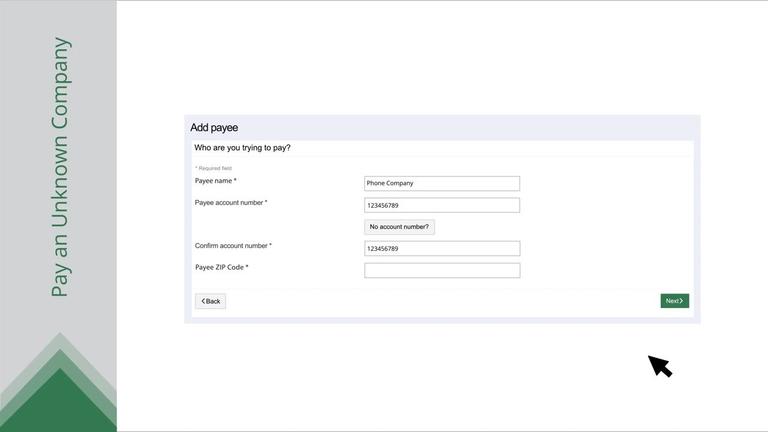Click the left chevron icon on Back

tap(203, 301)
